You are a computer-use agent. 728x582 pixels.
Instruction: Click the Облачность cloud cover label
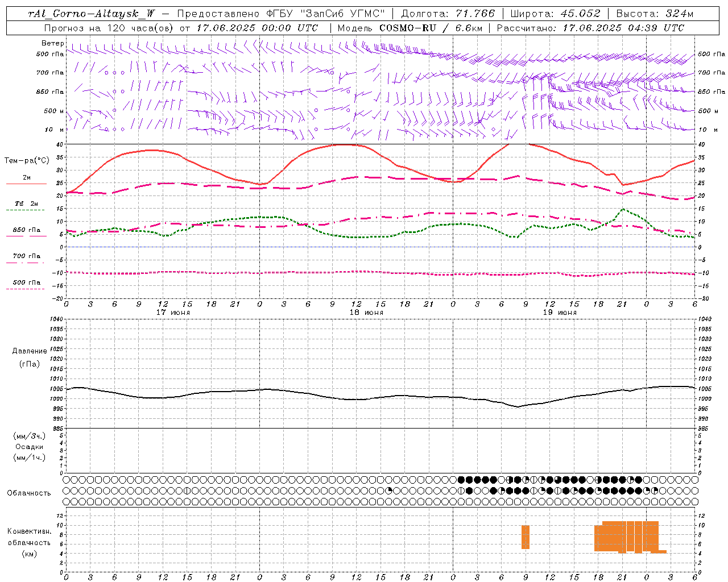point(29,493)
